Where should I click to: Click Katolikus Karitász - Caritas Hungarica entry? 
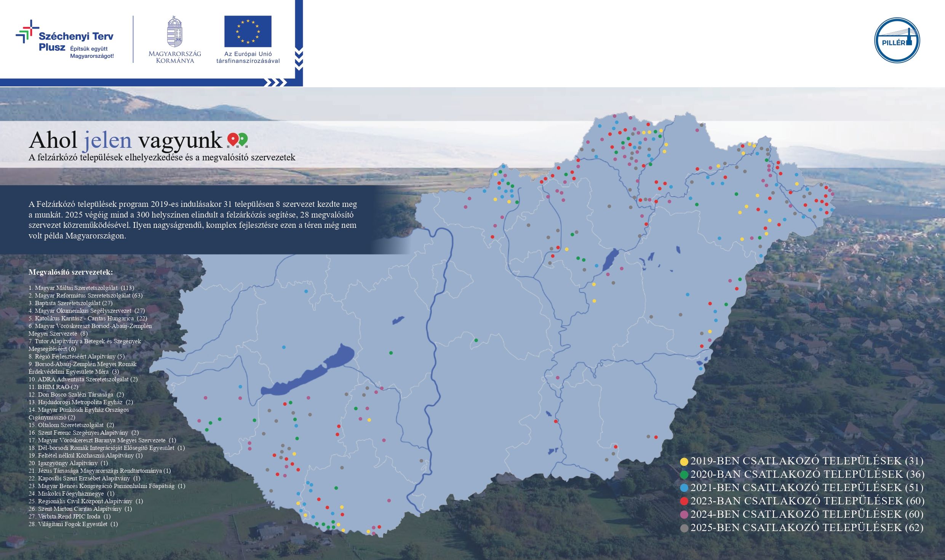coord(88,318)
